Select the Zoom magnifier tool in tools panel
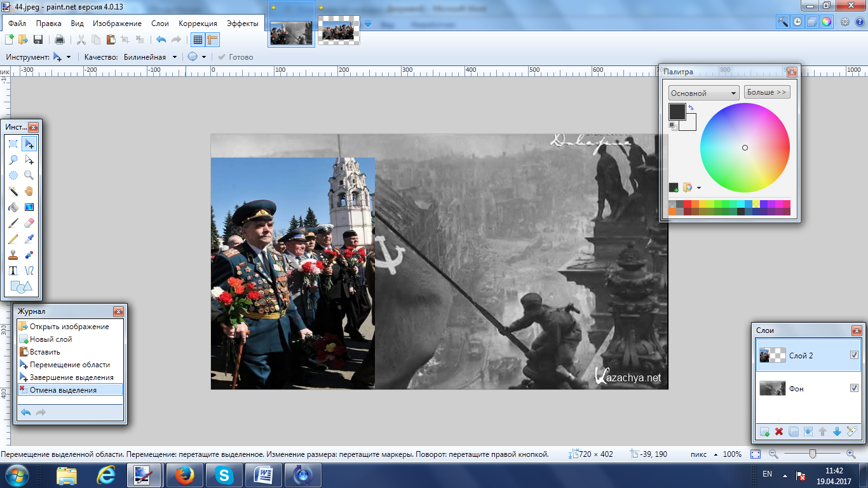 pyautogui.click(x=29, y=175)
